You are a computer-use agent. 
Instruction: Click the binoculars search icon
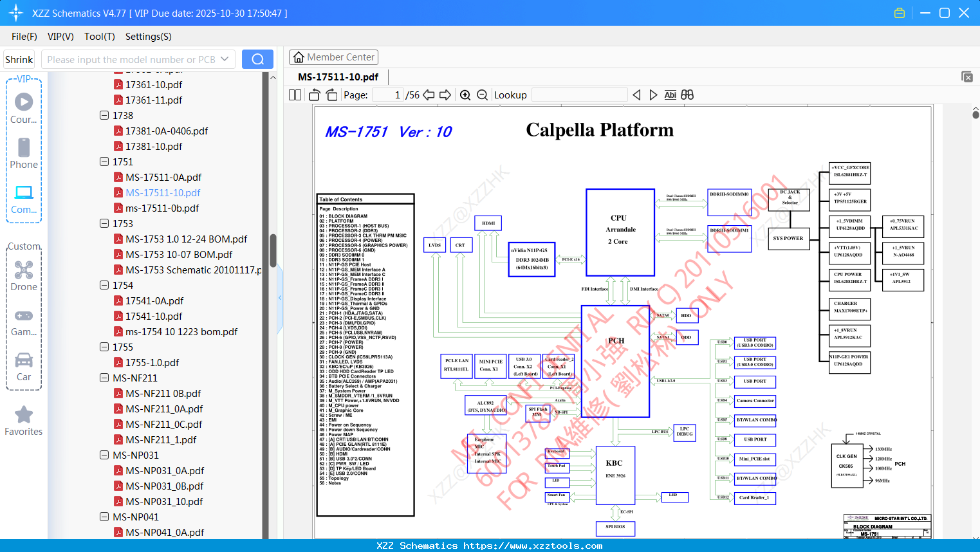coord(687,95)
